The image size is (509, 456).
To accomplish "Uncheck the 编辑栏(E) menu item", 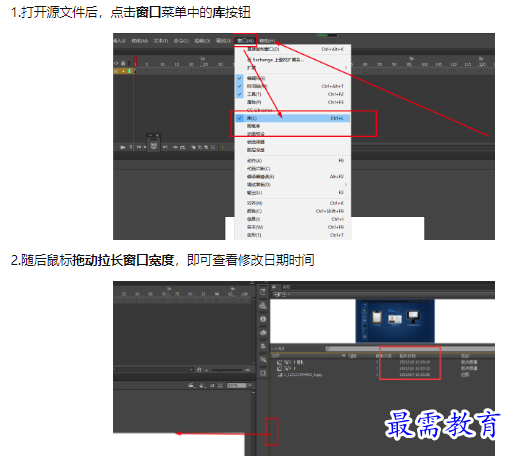I will pyautogui.click(x=293, y=78).
